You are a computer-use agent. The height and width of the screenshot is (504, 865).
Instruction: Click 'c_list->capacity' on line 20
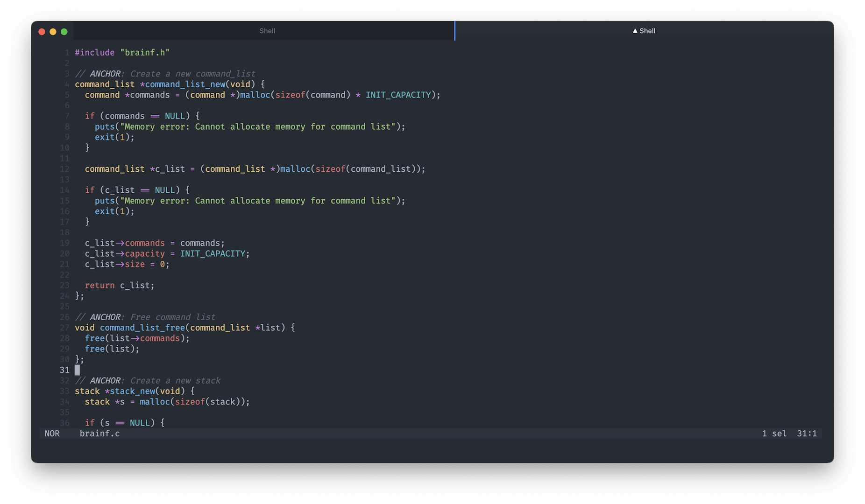[x=125, y=254]
